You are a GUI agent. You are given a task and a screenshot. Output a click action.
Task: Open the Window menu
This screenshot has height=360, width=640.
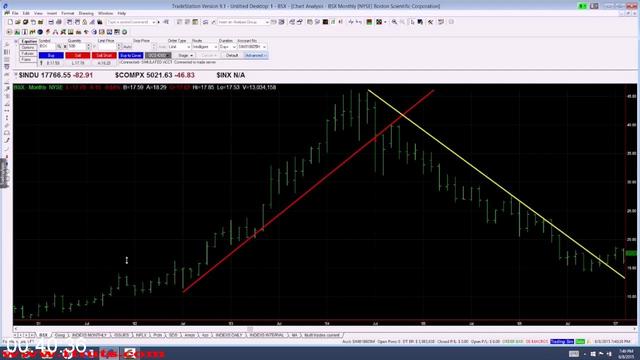click(x=105, y=13)
